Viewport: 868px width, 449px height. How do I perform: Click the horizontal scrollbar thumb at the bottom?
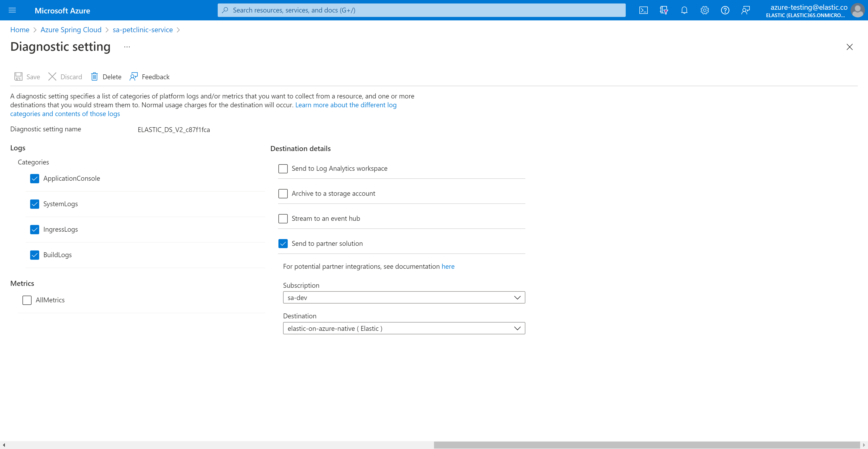click(647, 445)
